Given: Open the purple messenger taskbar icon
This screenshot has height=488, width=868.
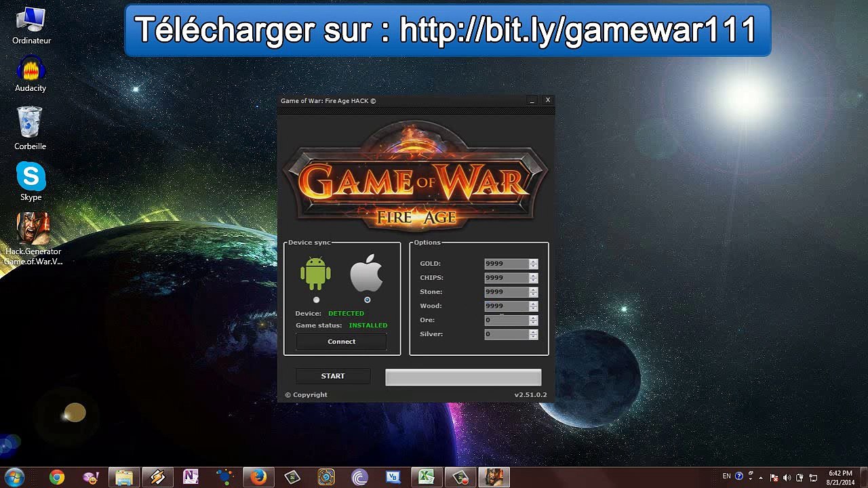Looking at the screenshot, I should point(91,478).
